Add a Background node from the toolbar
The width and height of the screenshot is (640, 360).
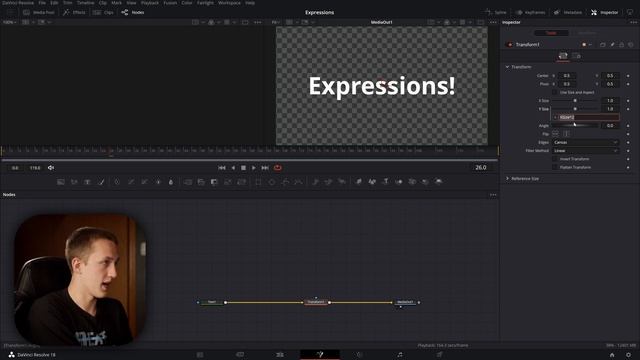pyautogui.click(x=60, y=182)
